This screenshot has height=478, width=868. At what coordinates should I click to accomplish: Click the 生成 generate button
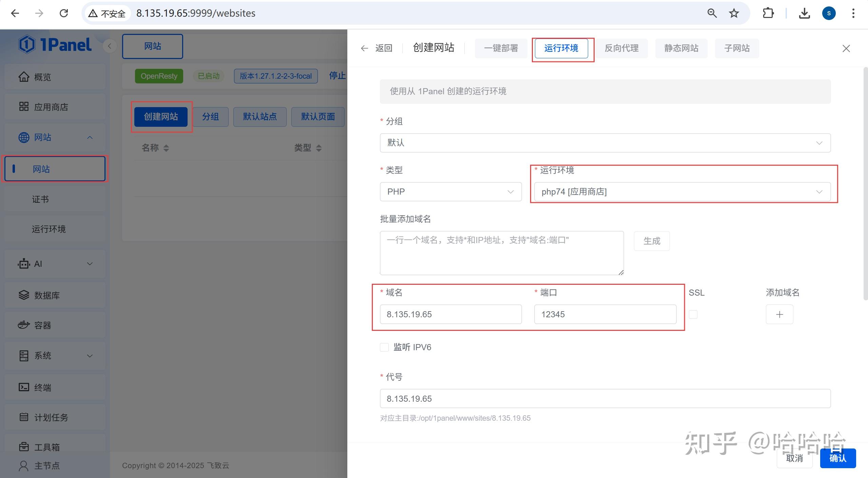(651, 241)
